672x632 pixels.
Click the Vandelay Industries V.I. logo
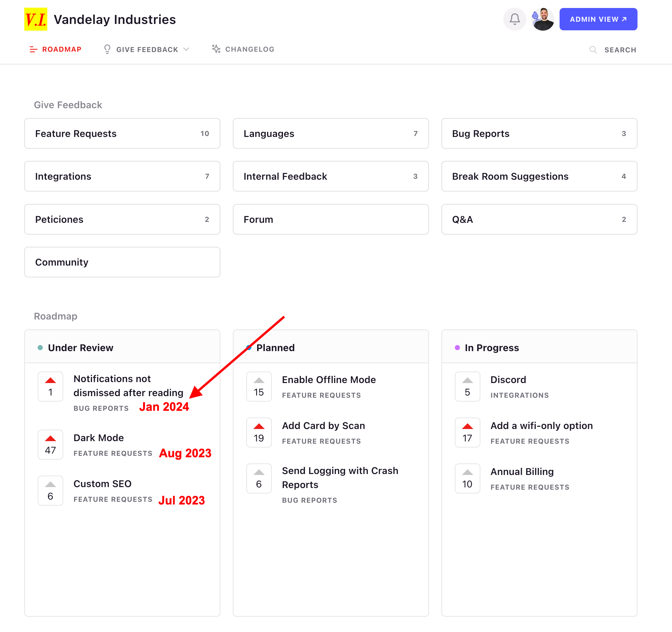(x=36, y=19)
